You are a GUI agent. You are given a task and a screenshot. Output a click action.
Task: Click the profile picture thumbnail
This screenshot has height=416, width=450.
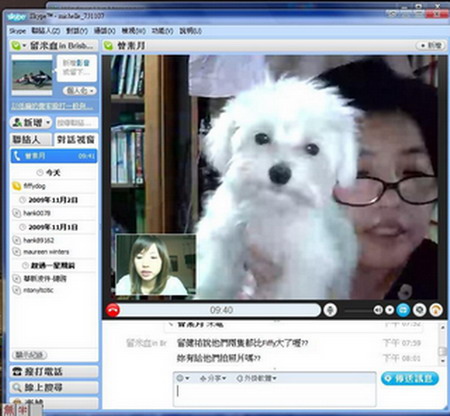(32, 76)
